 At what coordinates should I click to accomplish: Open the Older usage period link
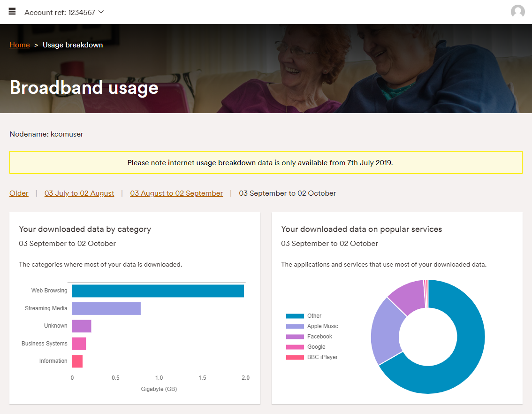click(19, 193)
